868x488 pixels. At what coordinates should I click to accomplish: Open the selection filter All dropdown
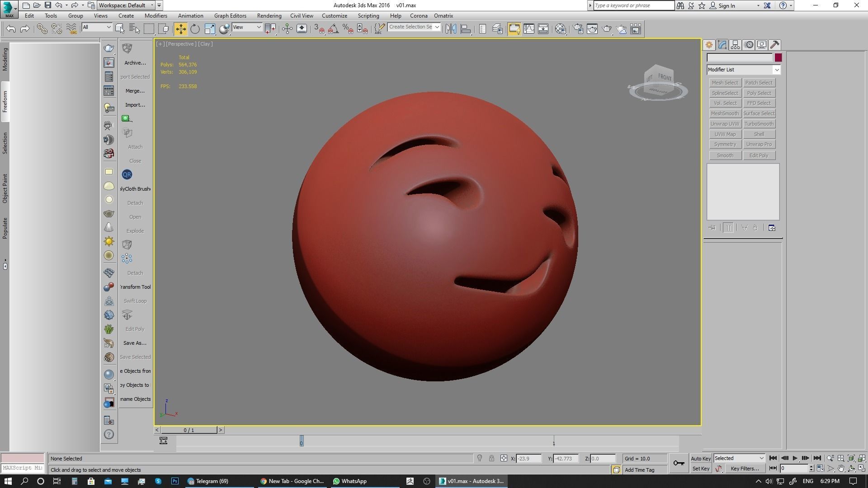pyautogui.click(x=96, y=28)
